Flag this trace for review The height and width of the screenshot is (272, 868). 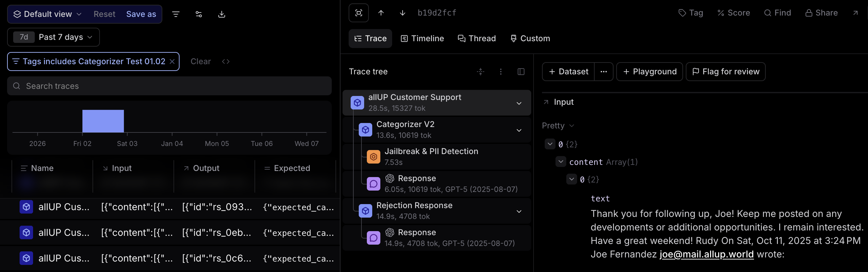(x=726, y=72)
